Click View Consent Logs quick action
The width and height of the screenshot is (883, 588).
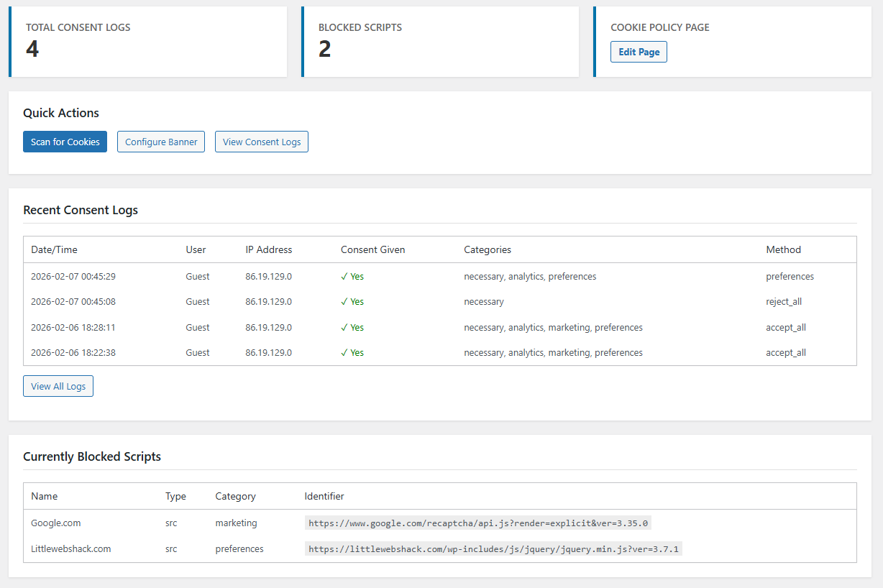[x=261, y=142]
